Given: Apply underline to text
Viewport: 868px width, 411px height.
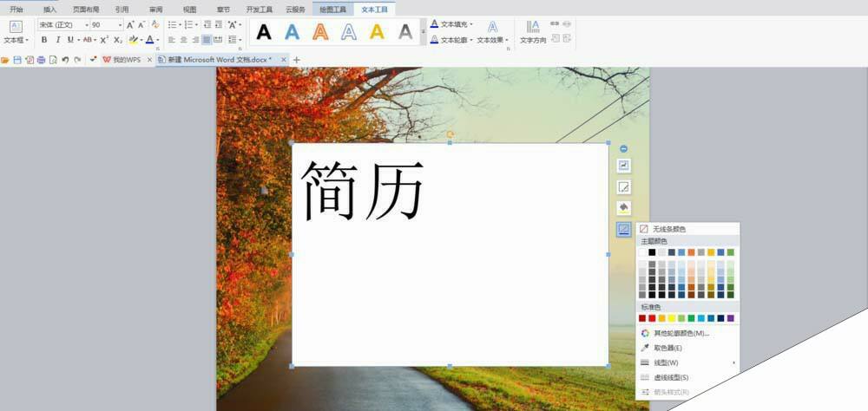Looking at the screenshot, I should click(70, 40).
